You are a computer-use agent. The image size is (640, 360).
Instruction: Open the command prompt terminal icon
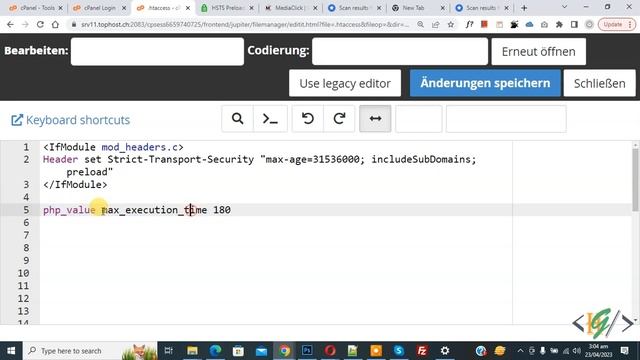pos(270,119)
